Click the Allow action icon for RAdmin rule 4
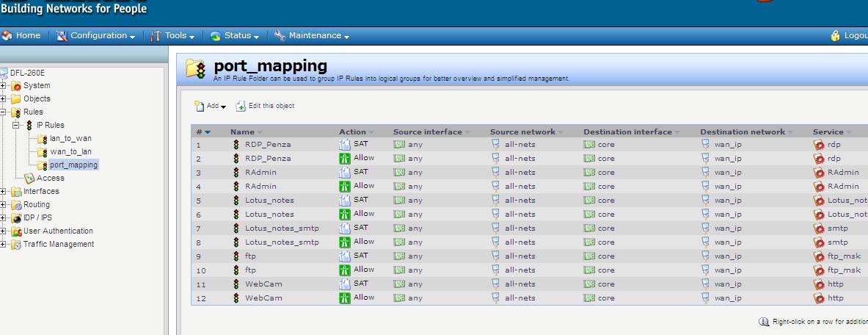 coord(344,187)
